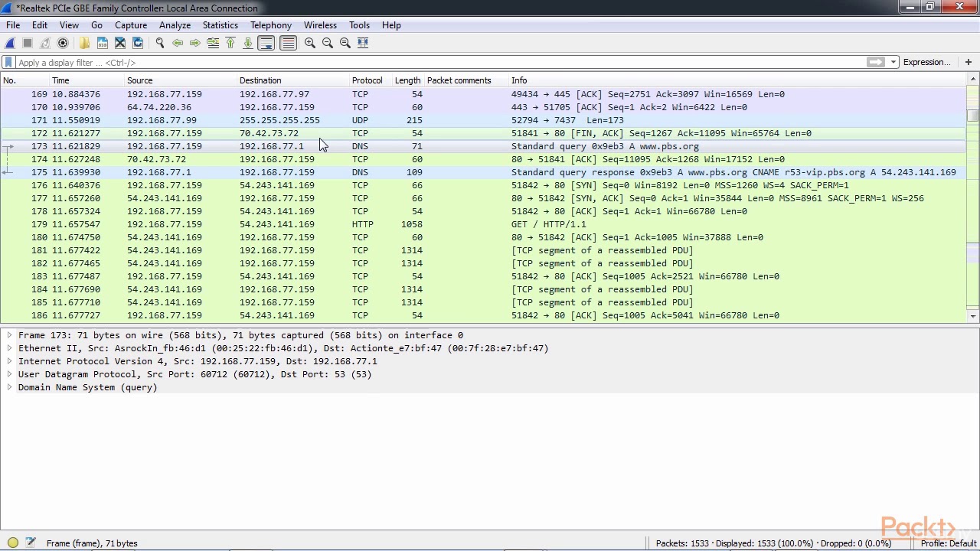Sort packets by Source column
The image size is (980, 551).
tap(180, 80)
